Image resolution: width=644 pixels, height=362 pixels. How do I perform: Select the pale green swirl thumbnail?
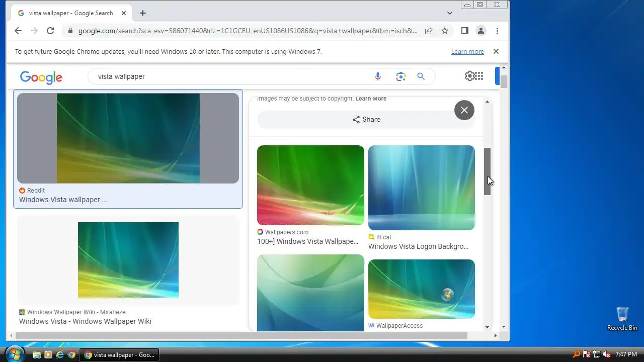tap(310, 293)
